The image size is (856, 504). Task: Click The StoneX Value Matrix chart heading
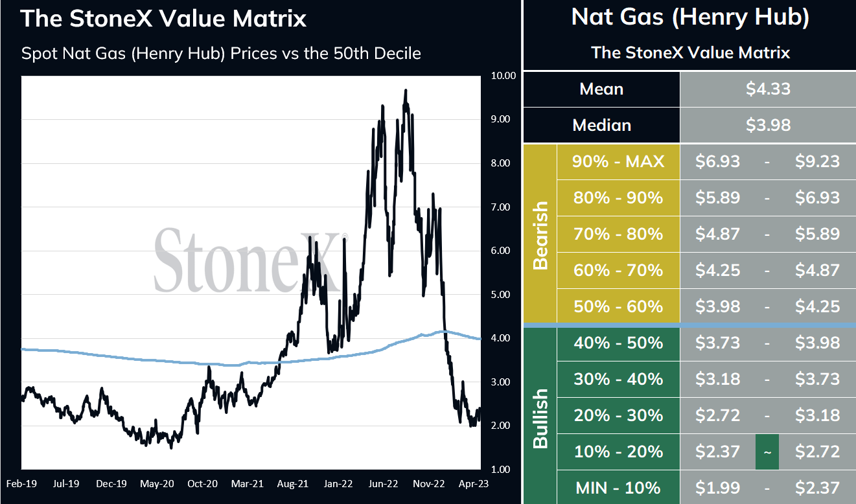pyautogui.click(x=163, y=17)
